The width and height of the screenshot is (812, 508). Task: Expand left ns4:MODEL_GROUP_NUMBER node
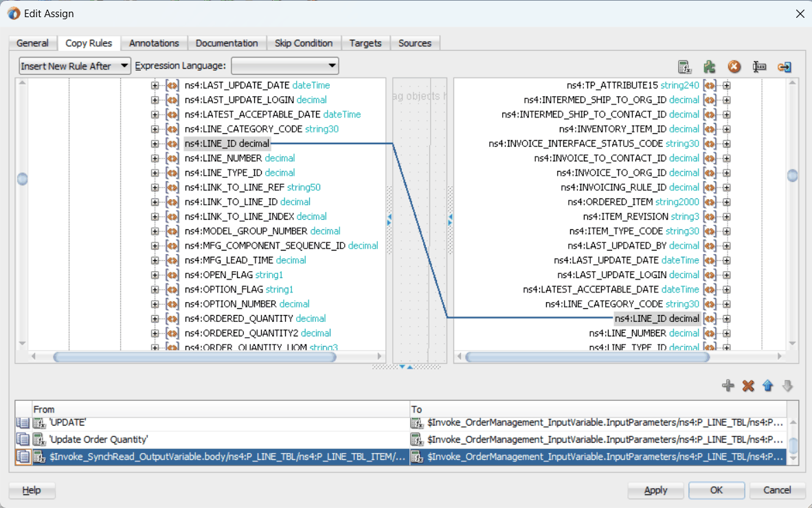155,231
